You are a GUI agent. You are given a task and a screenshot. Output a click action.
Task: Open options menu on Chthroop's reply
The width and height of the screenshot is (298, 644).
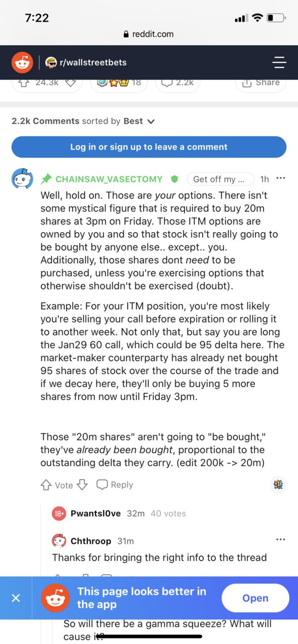281,540
